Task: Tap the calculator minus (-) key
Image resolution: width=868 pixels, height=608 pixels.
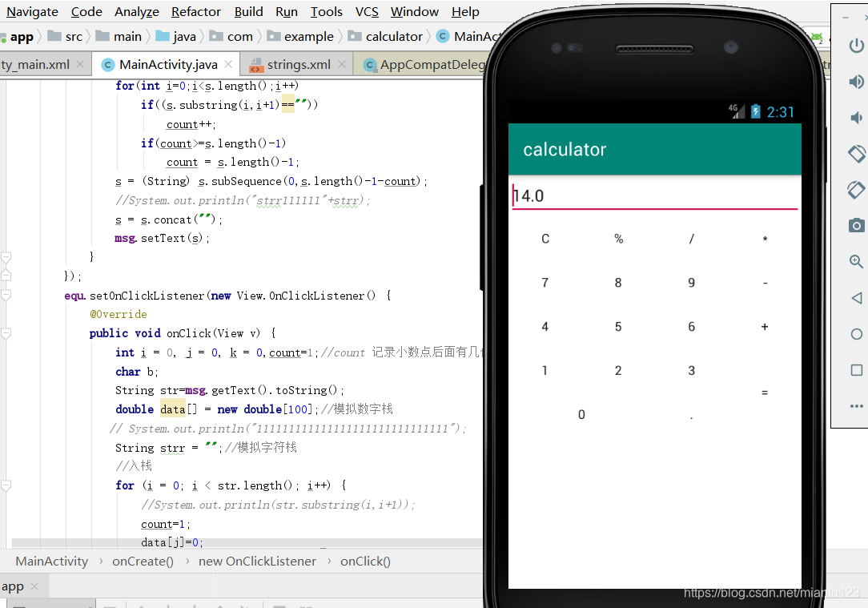Action: 765,283
